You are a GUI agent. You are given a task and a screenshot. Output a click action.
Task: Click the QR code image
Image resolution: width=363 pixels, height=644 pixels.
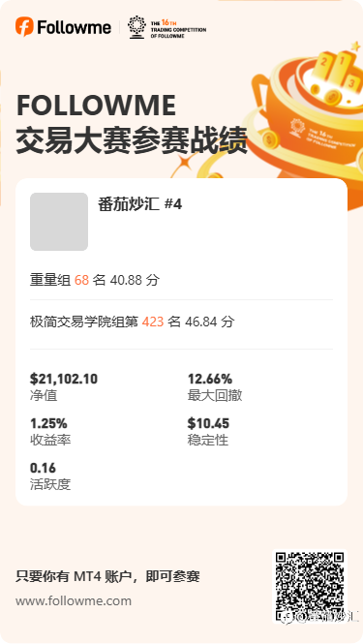[310, 586]
